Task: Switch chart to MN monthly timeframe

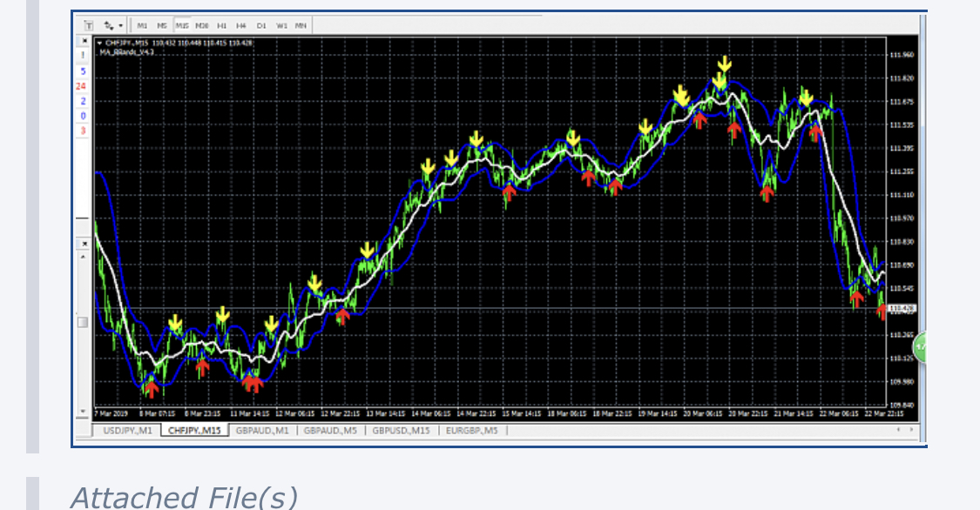Action: [x=301, y=25]
